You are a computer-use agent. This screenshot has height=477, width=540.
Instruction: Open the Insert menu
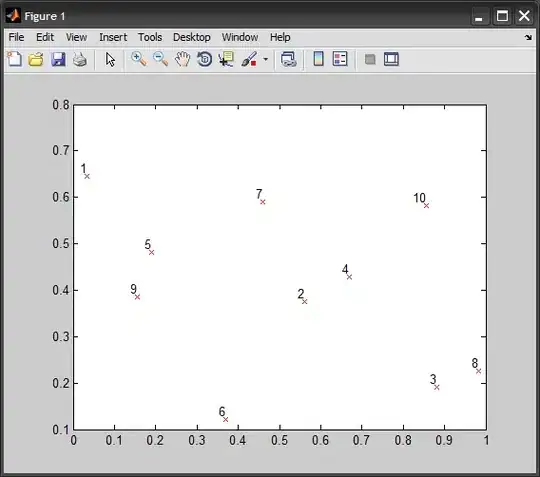point(113,37)
